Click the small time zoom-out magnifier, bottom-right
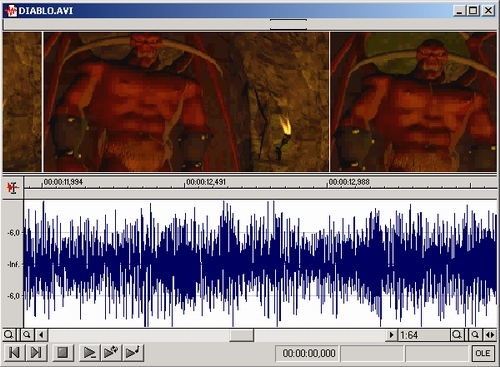This screenshot has width=500, height=367. [x=475, y=335]
